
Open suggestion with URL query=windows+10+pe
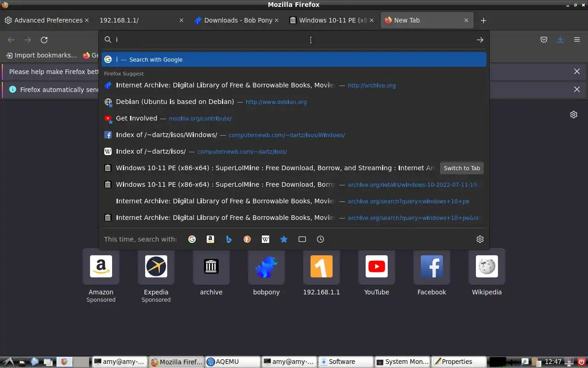point(294,201)
